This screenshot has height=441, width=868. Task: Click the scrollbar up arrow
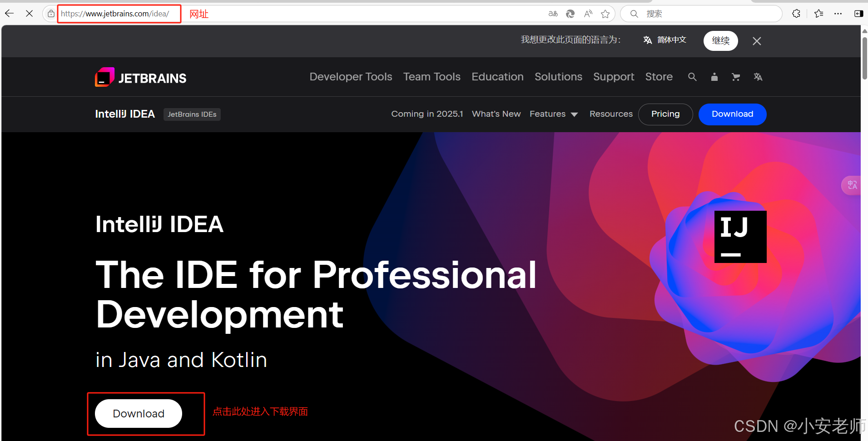click(864, 30)
